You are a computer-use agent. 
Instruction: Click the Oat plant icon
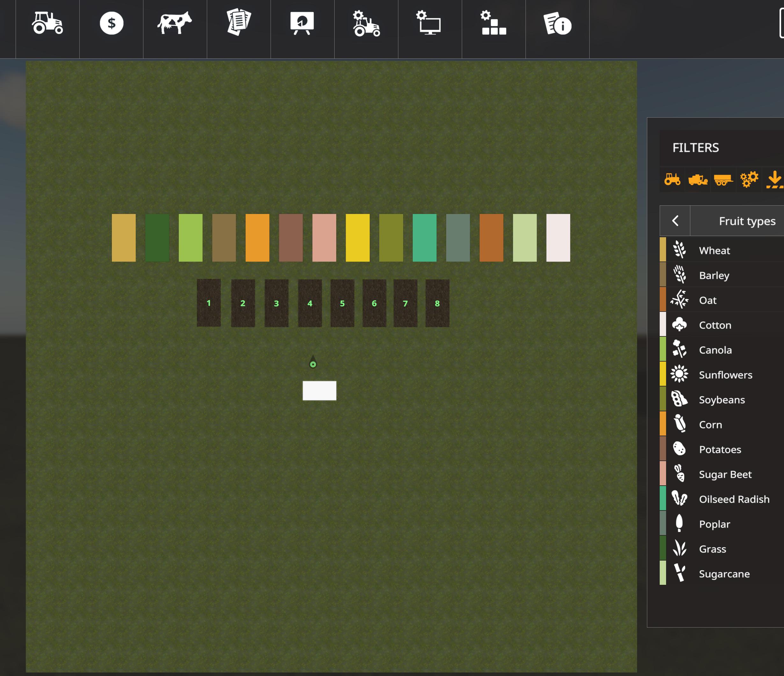click(x=679, y=299)
